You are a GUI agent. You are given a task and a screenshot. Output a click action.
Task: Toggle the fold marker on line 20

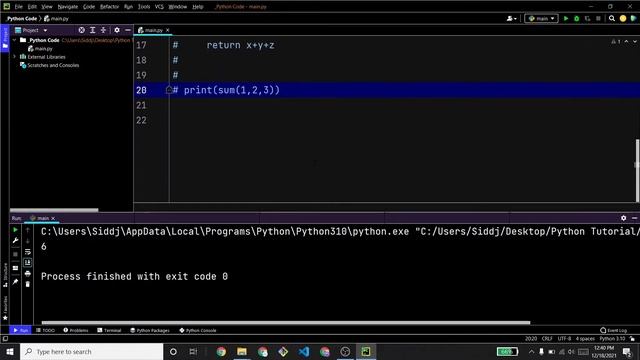(x=169, y=90)
